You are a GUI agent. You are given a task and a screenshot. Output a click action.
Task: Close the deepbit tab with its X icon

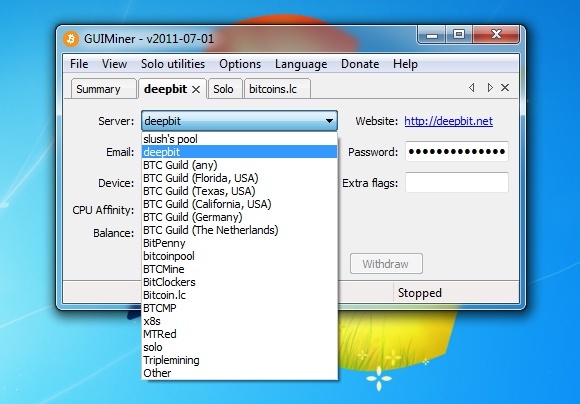coord(196,89)
